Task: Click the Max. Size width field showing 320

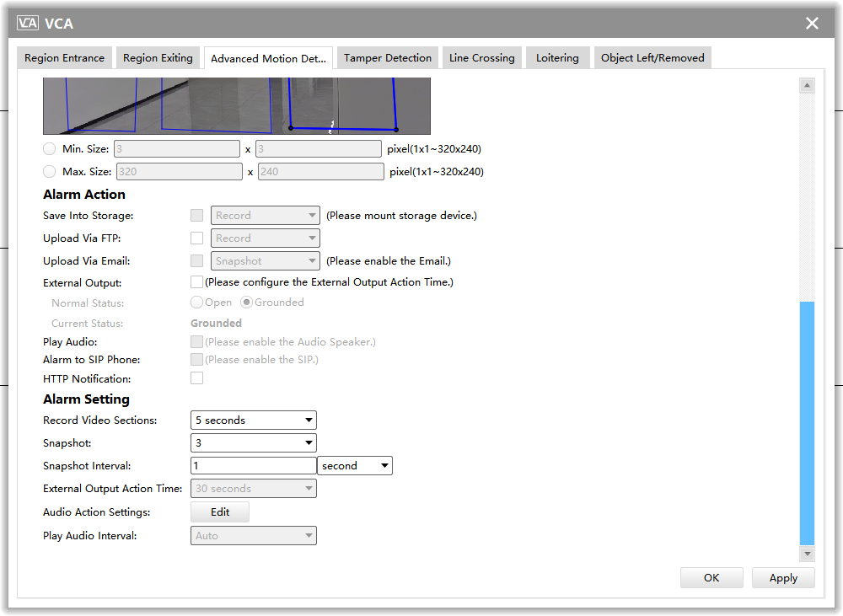Action: pos(179,171)
